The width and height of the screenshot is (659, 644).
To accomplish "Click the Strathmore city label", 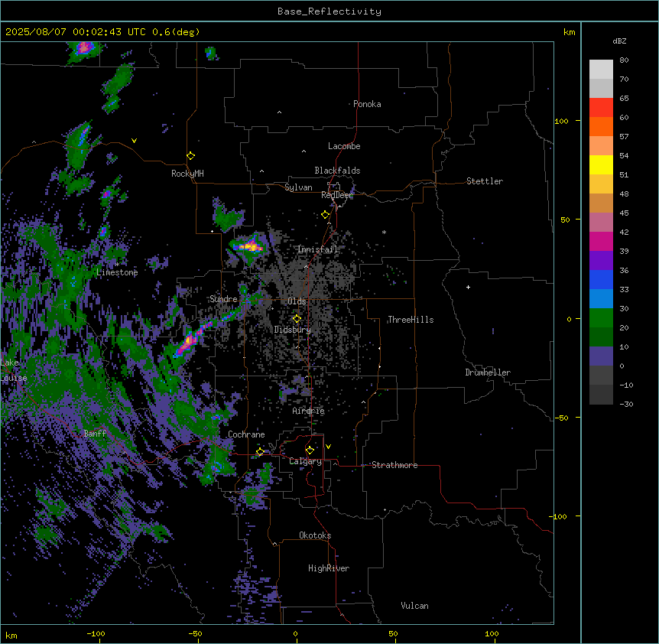I will (394, 465).
